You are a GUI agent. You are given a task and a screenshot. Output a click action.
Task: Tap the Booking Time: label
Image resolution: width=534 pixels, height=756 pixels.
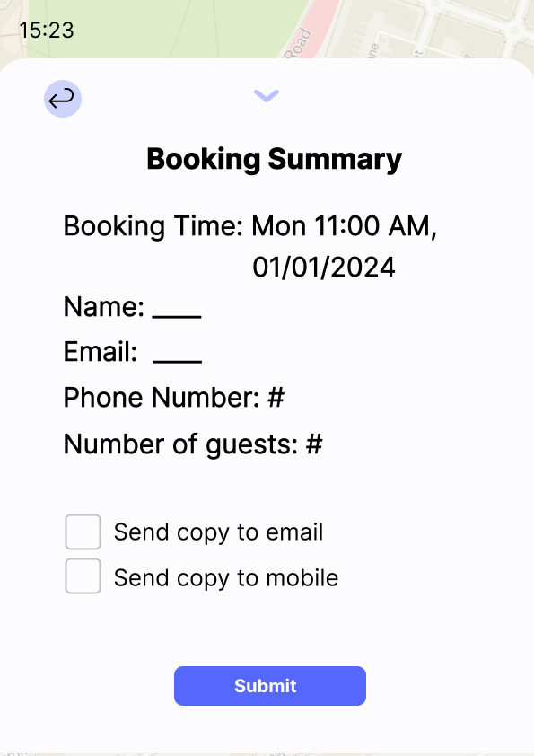pos(153,225)
